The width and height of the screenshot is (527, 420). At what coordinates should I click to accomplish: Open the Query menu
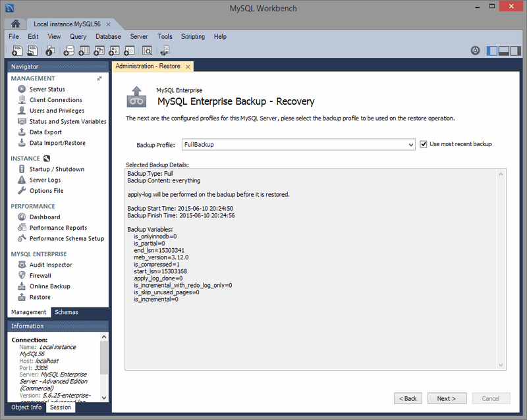pos(78,36)
